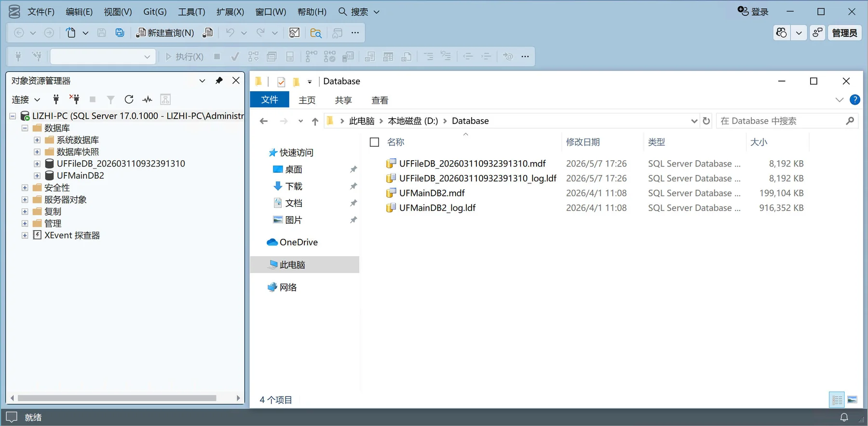Image resolution: width=868 pixels, height=426 pixels.
Task: Click the 管理员 button
Action: 844,33
